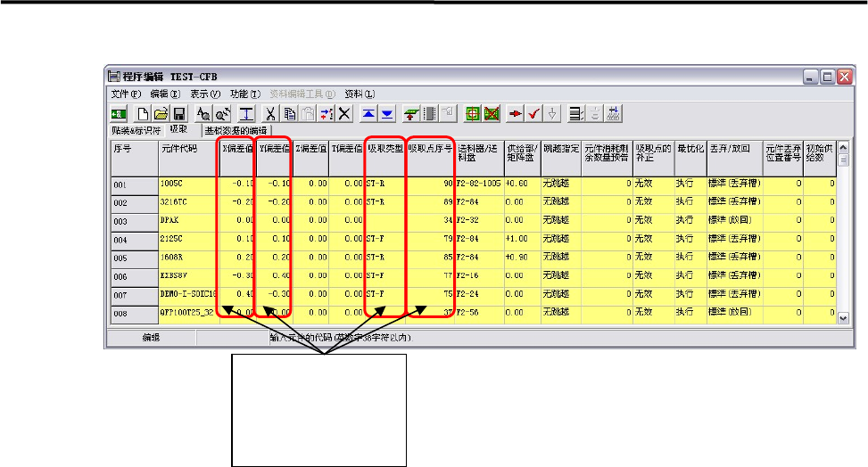868x467 pixels.
Task: Open the 功能(T) menu
Action: click(x=245, y=94)
